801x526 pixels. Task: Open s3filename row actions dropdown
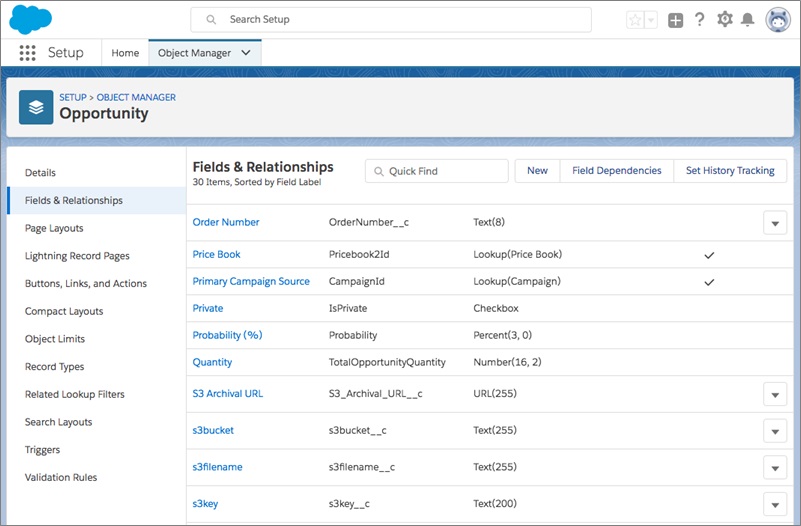775,468
